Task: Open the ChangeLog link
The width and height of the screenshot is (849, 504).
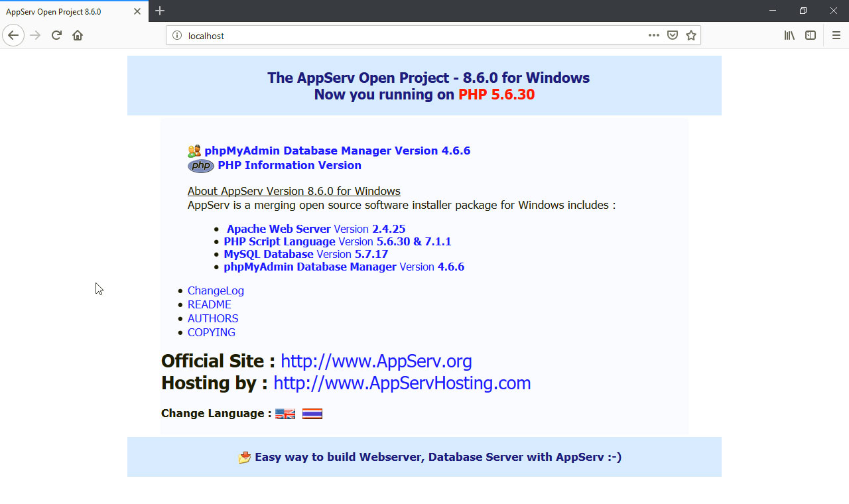Action: [x=216, y=290]
